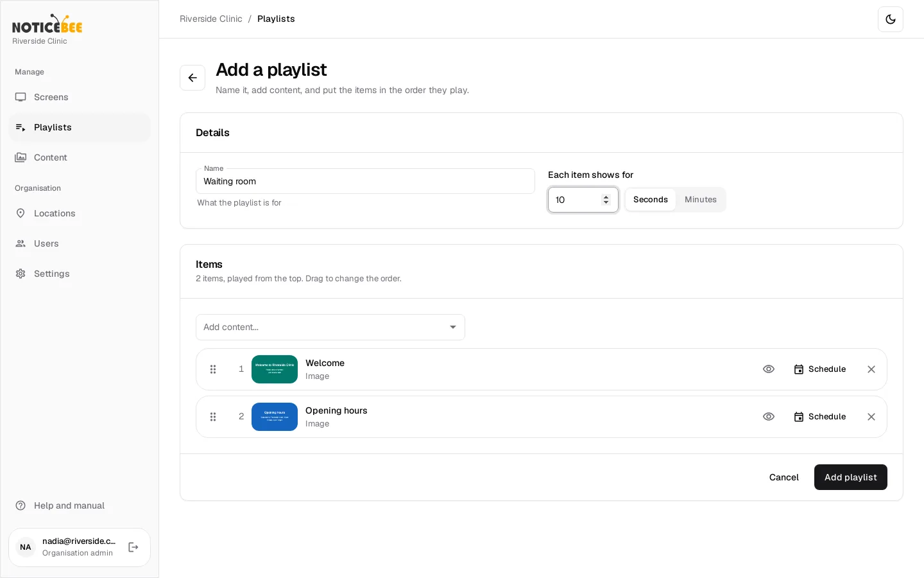This screenshot has height=578, width=924.
Task: Open Users in the sidebar
Action: (80, 243)
